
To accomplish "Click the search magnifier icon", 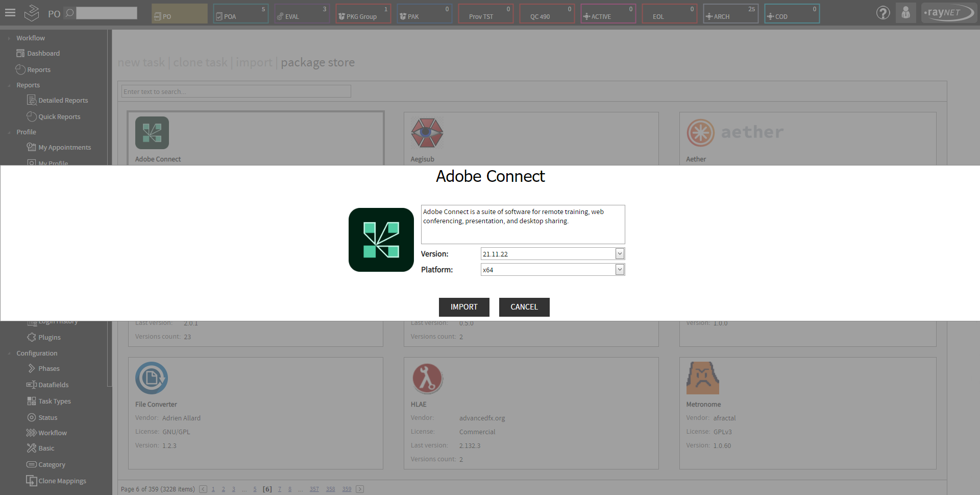I will coord(70,13).
